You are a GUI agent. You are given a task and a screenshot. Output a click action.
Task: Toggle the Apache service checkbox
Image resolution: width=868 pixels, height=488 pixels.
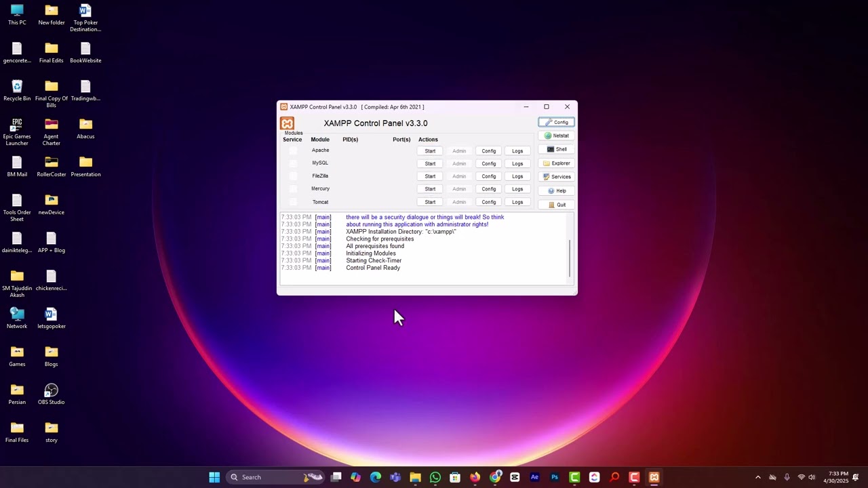[x=293, y=150]
